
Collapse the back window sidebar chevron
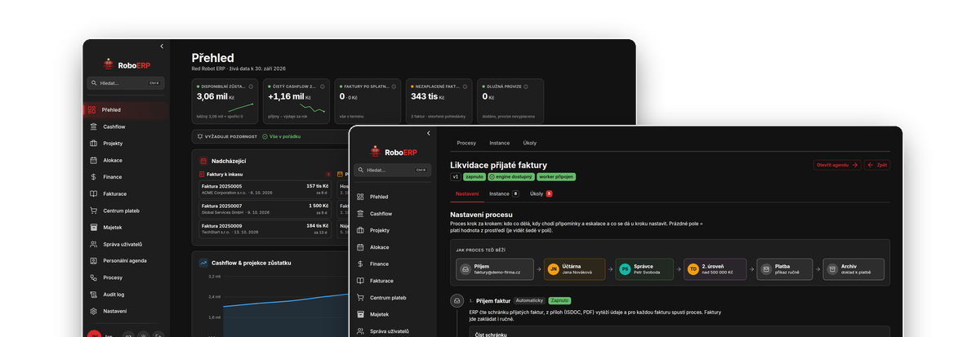pos(162,47)
